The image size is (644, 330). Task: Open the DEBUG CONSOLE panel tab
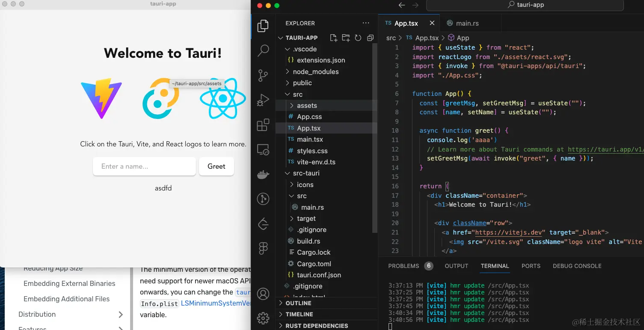577,266
